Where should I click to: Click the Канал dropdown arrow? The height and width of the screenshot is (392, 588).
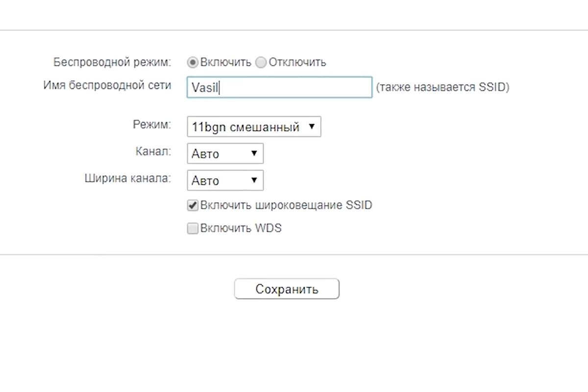pos(254,153)
